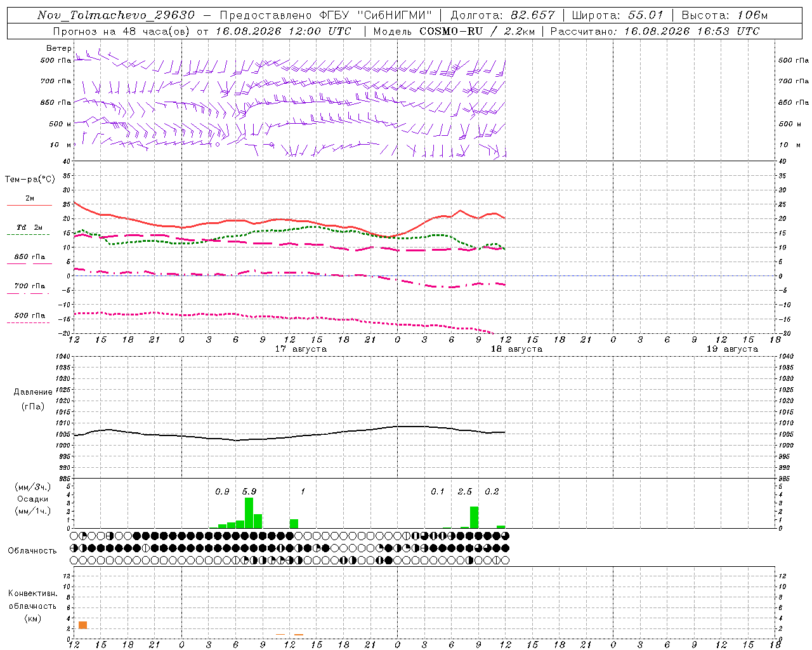Image resolution: width=812 pixels, height=650 pixels.
Task: Click the Облачность row label
Action: (32, 550)
